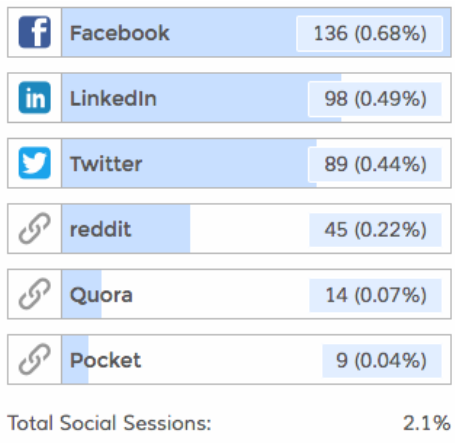455x443 pixels.
Task: Open the Quora referral row
Action: (x=229, y=294)
